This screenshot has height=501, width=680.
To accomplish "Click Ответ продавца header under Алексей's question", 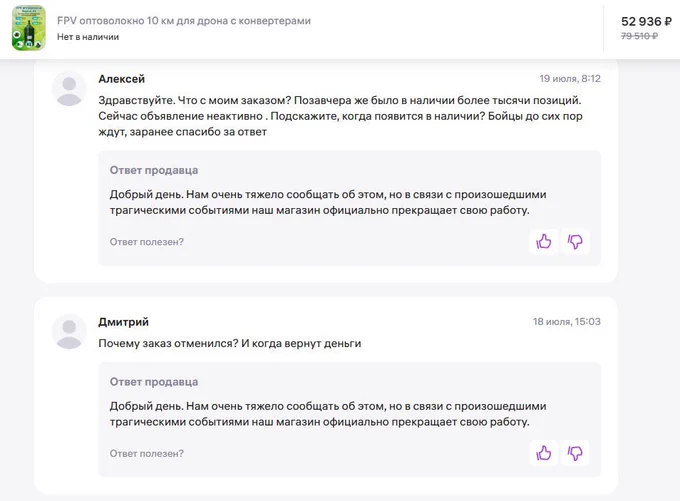I will pyautogui.click(x=154, y=170).
